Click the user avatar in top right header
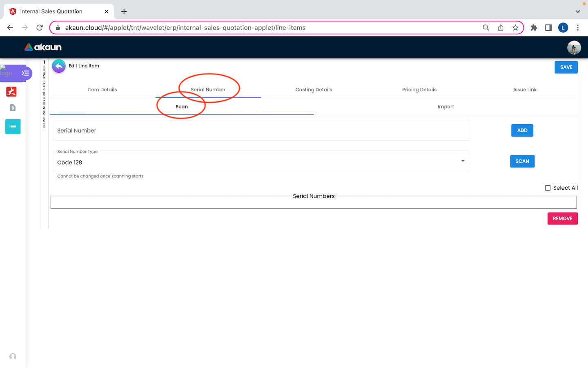Image resolution: width=588 pixels, height=368 pixels. tap(574, 47)
